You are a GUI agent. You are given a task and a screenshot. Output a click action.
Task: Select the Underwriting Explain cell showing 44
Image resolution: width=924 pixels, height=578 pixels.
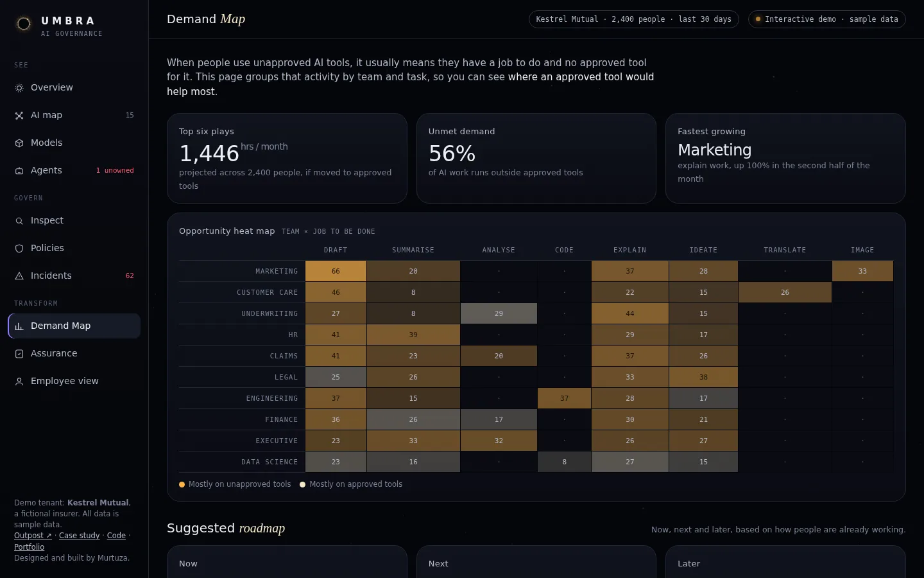pyautogui.click(x=630, y=313)
